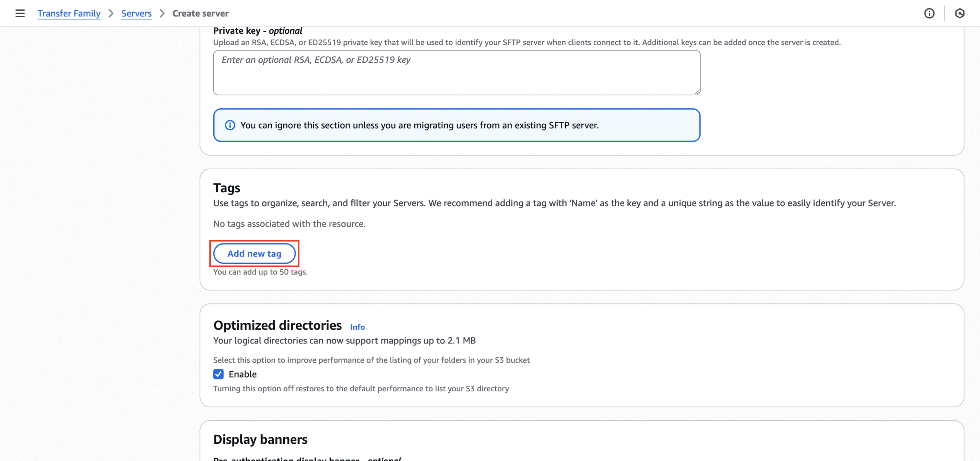Click the private key textarea resize handle
Screen dimensions: 980x461
[697, 92]
